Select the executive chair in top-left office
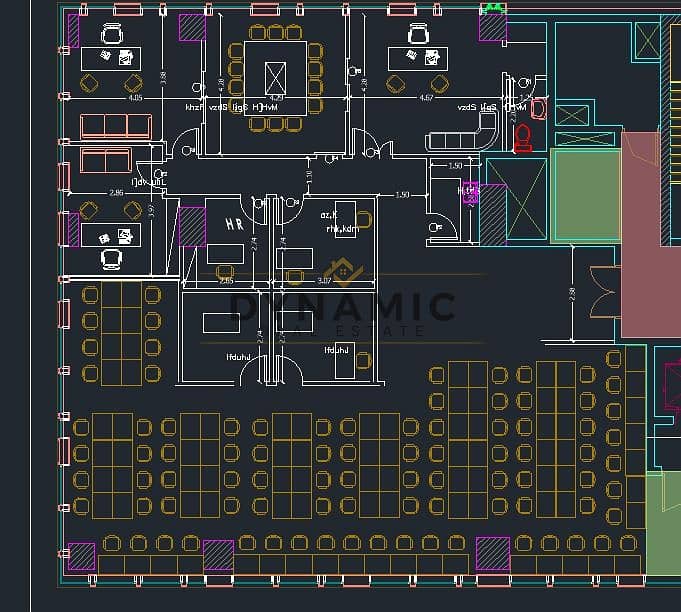Screen dimensions: 681x612 coord(112,34)
